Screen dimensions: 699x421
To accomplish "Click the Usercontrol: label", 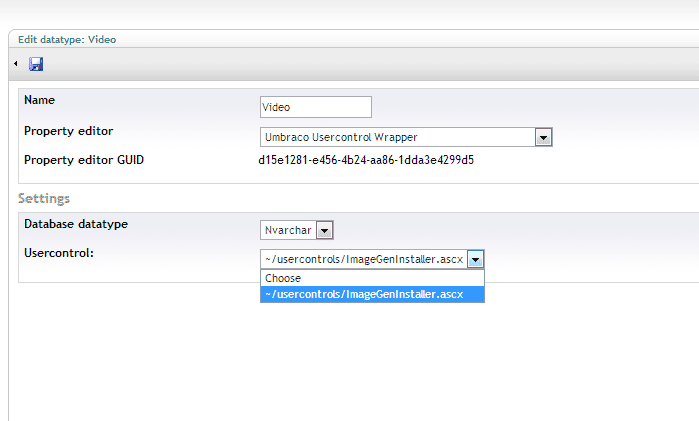I will point(59,253).
